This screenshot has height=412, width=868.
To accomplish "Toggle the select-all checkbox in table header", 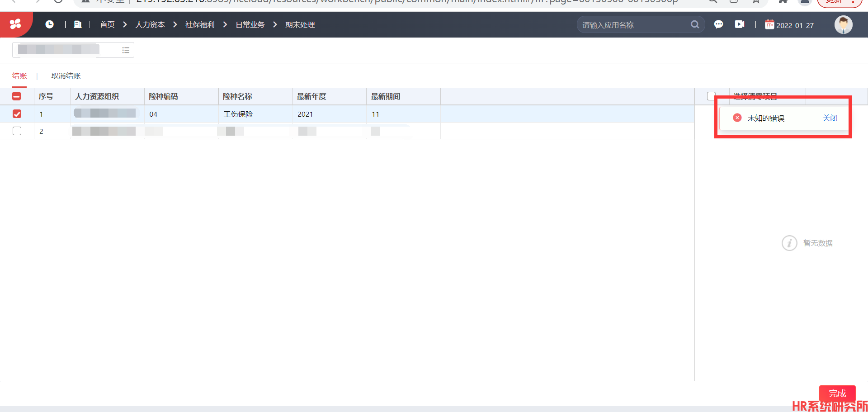I will coord(17,96).
